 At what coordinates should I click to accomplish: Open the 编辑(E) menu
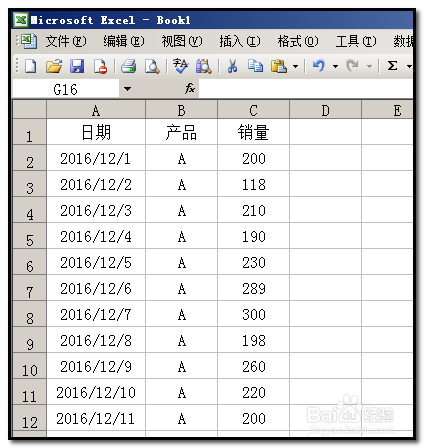124,41
